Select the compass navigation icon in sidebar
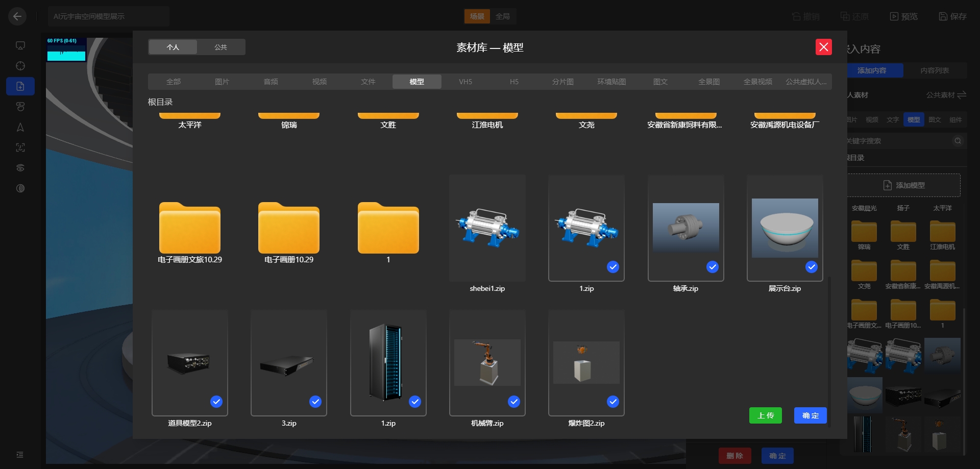Screen dimensions: 980x469 pos(20,65)
